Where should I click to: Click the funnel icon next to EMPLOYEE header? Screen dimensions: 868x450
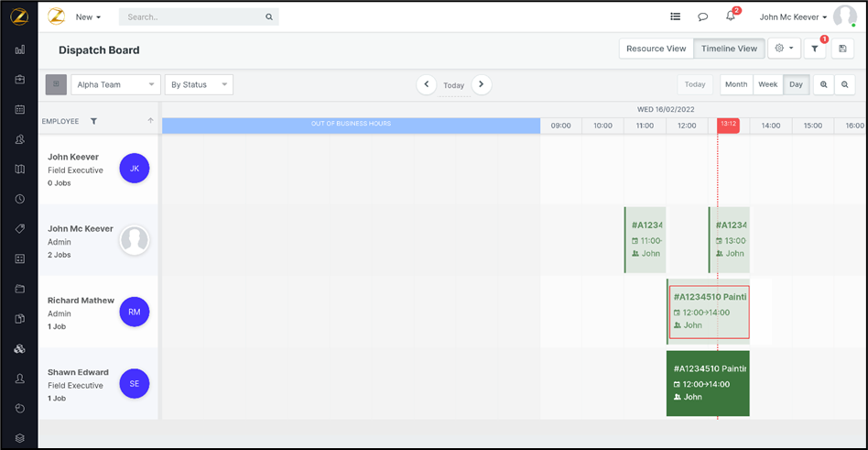(93, 121)
